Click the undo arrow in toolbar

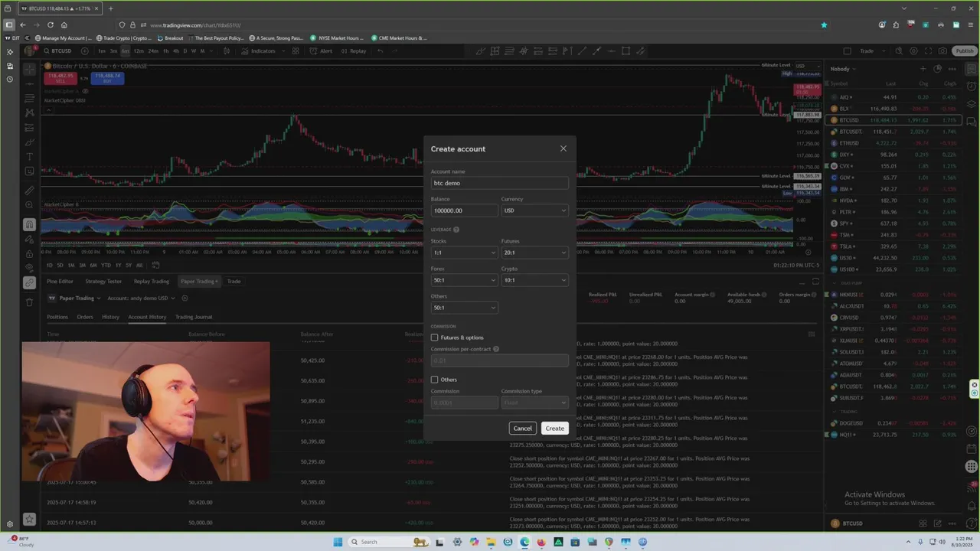click(381, 51)
